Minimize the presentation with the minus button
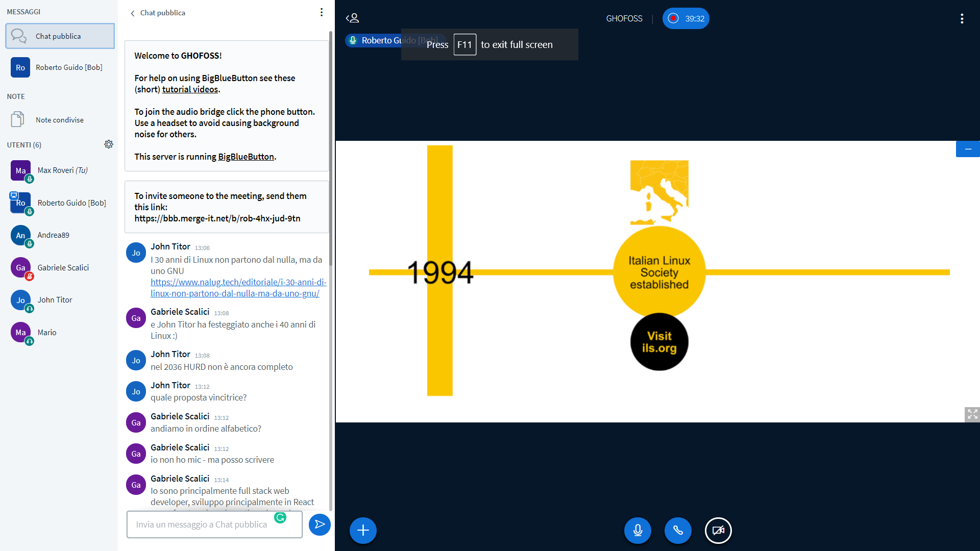This screenshot has height=551, width=980. click(x=968, y=149)
